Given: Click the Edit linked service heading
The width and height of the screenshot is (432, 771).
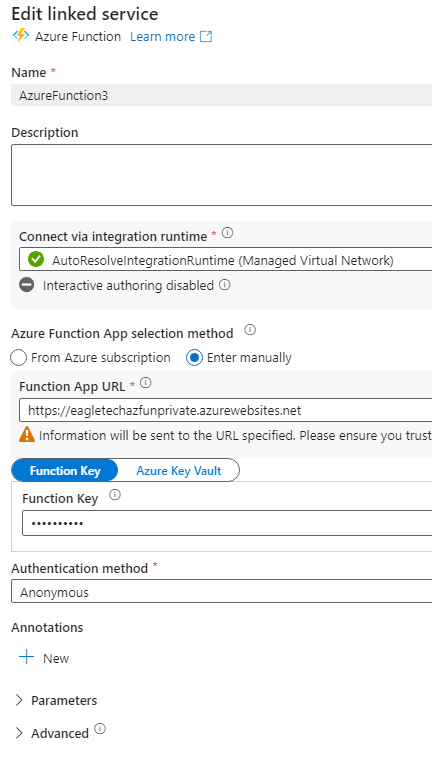Looking at the screenshot, I should pyautogui.click(x=85, y=14).
